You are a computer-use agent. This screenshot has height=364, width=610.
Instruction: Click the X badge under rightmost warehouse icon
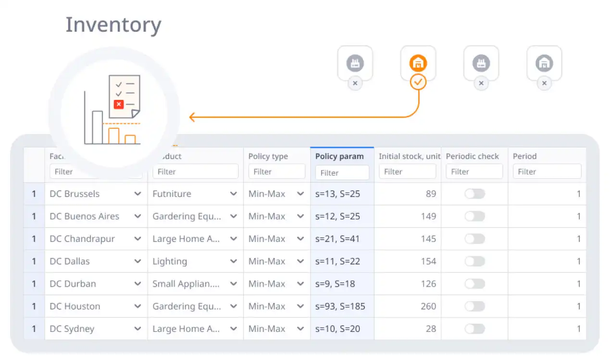[544, 83]
